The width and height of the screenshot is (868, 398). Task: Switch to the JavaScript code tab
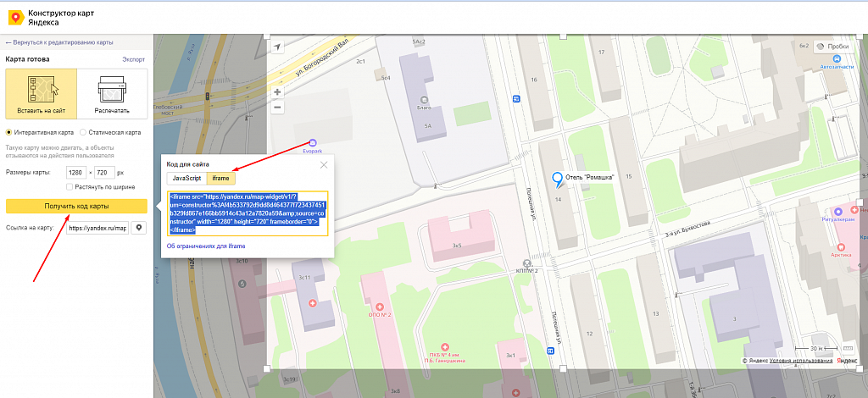coord(186,179)
